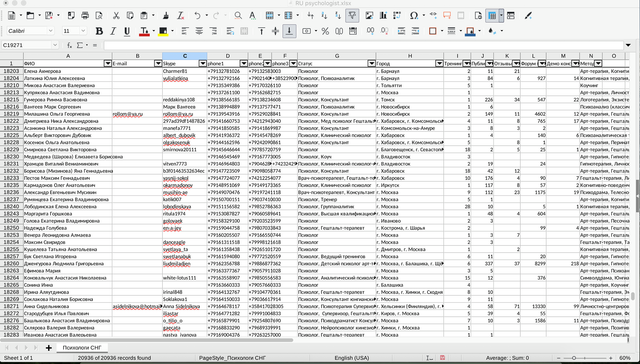Screen dimensions: 640x364
Task: Open Name Box dropdown arrow
Action: point(55,45)
